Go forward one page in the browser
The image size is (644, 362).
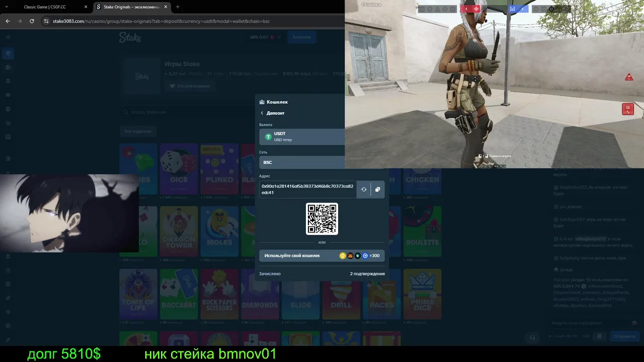point(20,21)
